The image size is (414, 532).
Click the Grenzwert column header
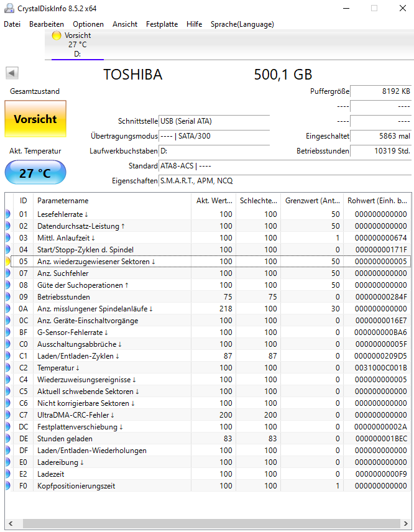pos(312,201)
